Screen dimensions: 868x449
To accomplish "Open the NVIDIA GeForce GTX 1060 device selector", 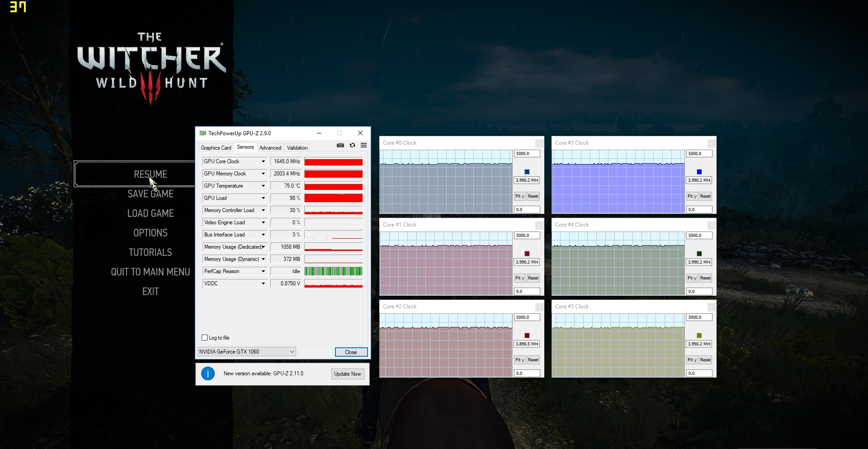I will (x=247, y=352).
